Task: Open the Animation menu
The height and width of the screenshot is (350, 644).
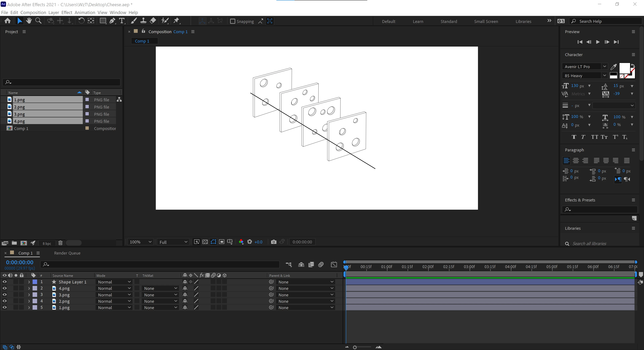Action: point(85,13)
